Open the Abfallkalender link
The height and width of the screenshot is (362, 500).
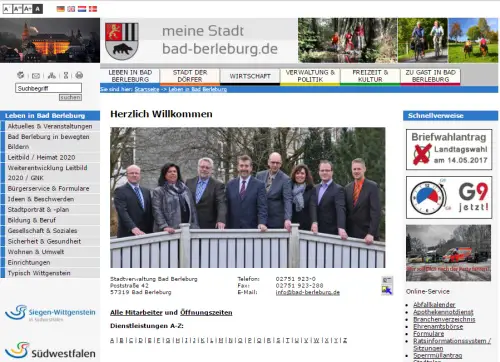pos(434,305)
